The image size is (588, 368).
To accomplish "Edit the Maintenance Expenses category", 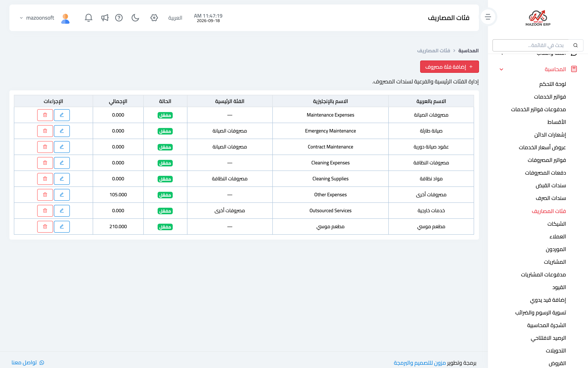I will coord(62,115).
